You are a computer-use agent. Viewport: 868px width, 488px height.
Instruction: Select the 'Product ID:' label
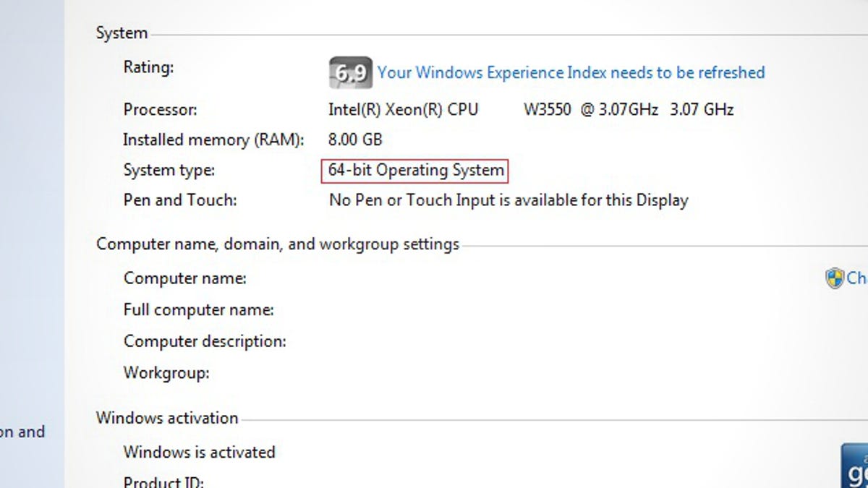click(163, 482)
